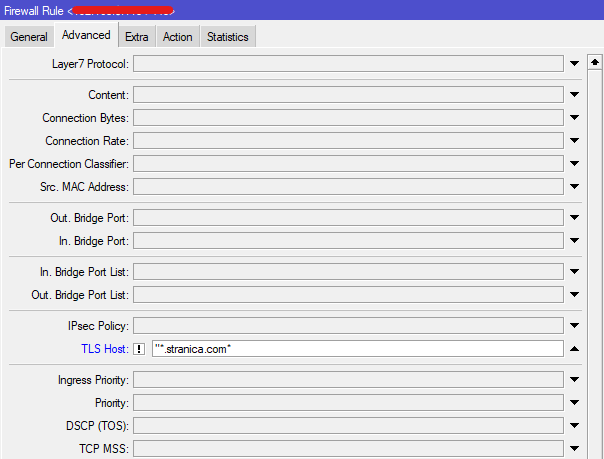Switch to the General tab
Viewport: 604px width, 459px height.
click(x=29, y=37)
